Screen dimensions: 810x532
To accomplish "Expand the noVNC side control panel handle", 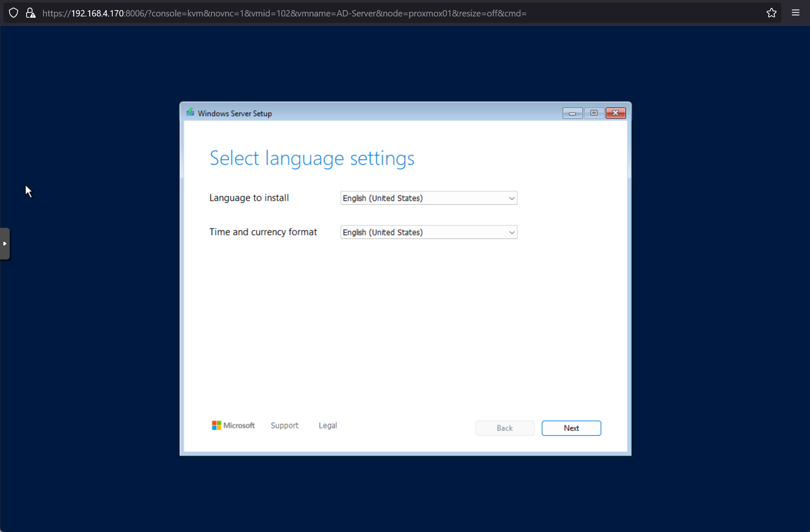I will [5, 244].
